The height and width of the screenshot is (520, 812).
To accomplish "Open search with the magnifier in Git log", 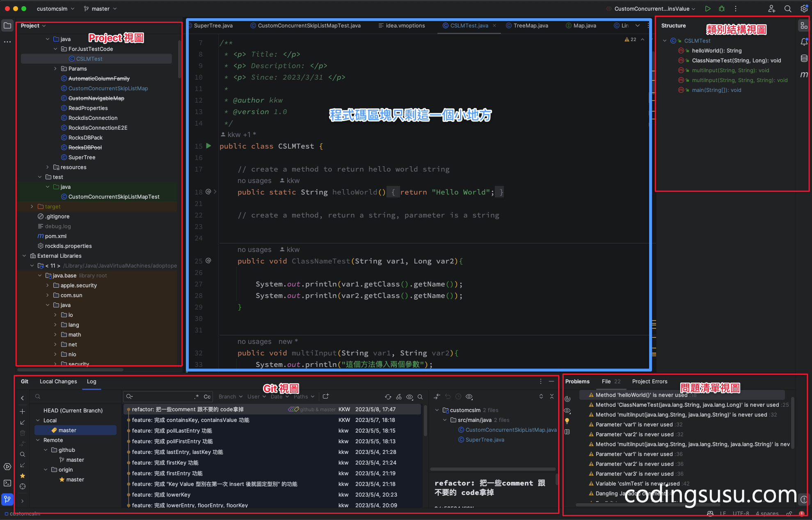I will point(420,397).
